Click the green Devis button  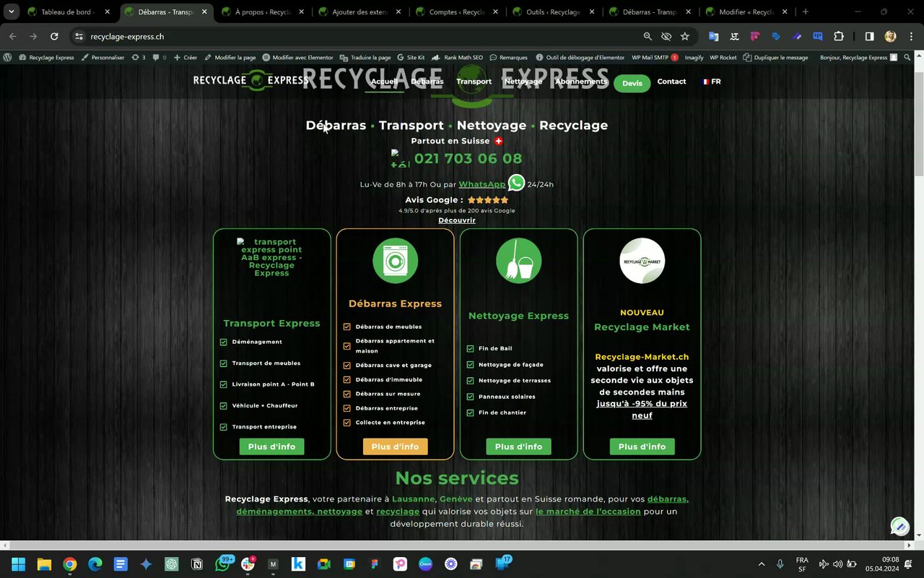coord(632,83)
